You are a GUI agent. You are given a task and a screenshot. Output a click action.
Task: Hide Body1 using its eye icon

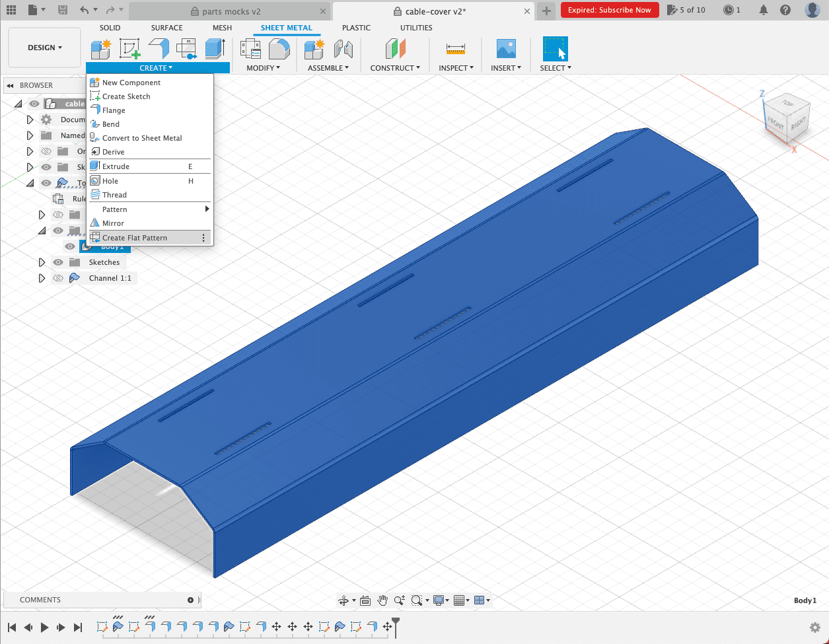(x=70, y=246)
